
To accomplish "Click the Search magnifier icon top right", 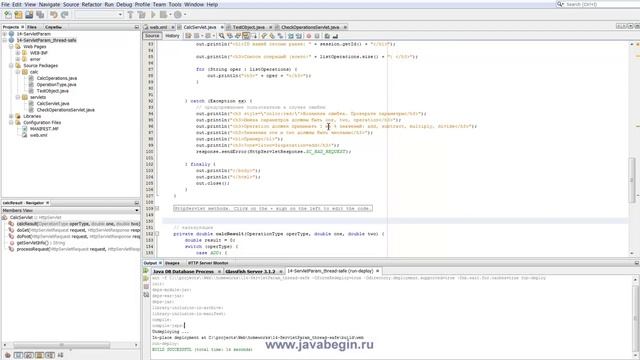I will point(560,4).
